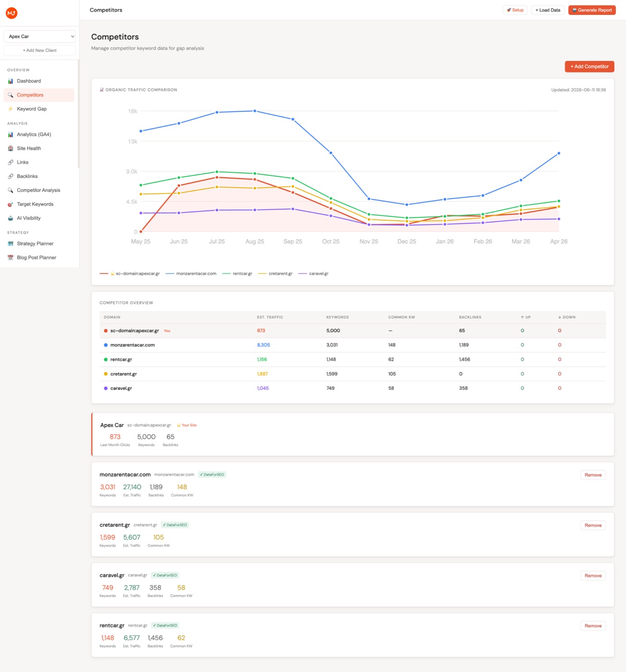Toggle caravel.gr legend series
626x672 pixels.
coord(313,274)
